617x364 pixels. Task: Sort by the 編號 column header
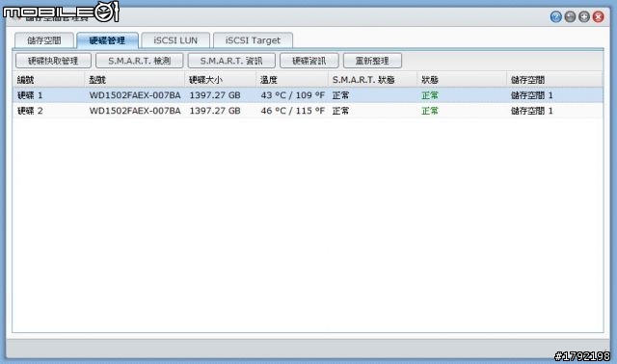pos(48,80)
